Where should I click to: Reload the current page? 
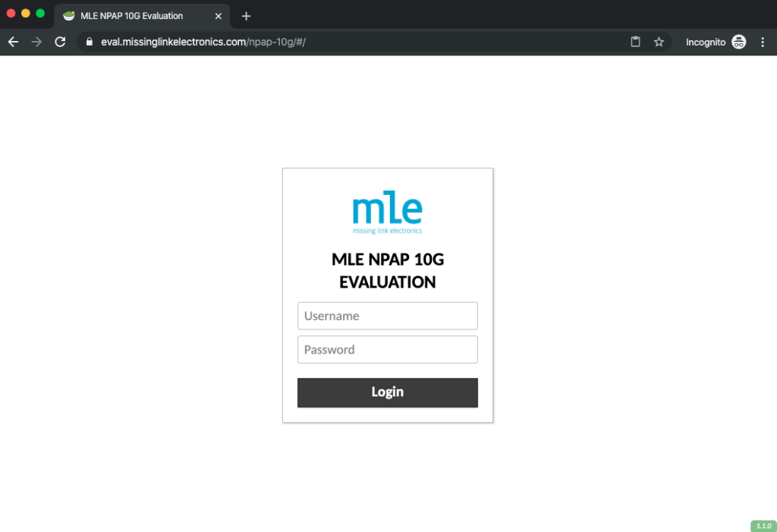click(x=60, y=42)
